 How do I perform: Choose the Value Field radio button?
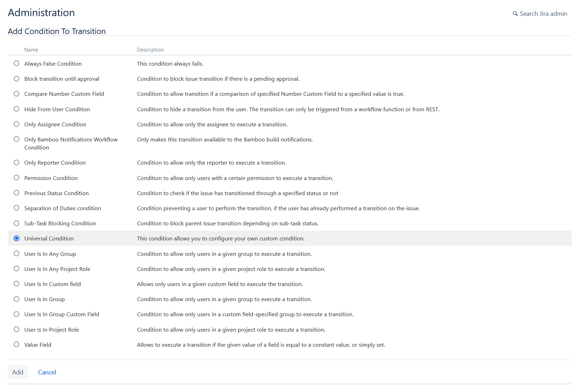(x=17, y=345)
